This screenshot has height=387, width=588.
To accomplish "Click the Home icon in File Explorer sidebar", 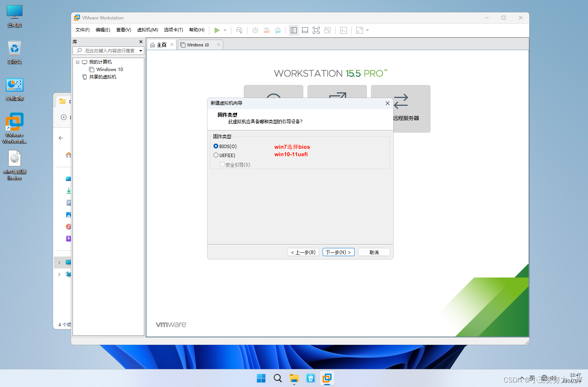I will coord(68,155).
